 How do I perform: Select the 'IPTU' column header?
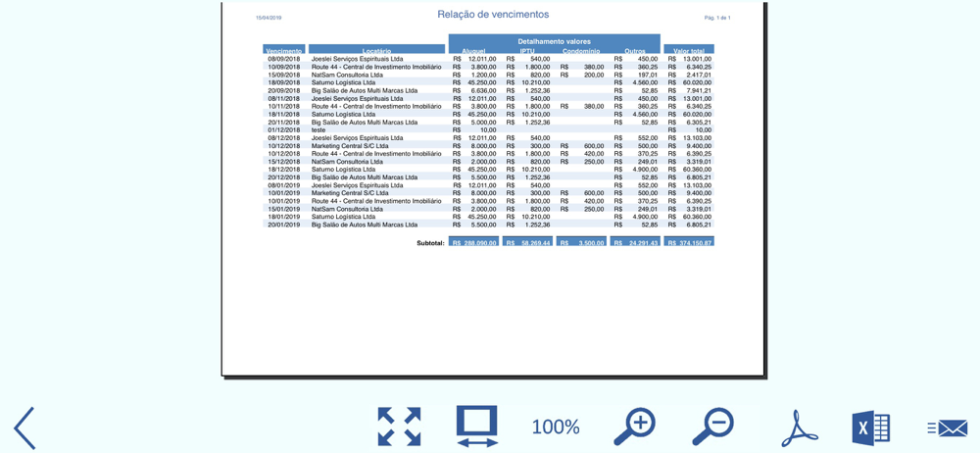pos(527,51)
